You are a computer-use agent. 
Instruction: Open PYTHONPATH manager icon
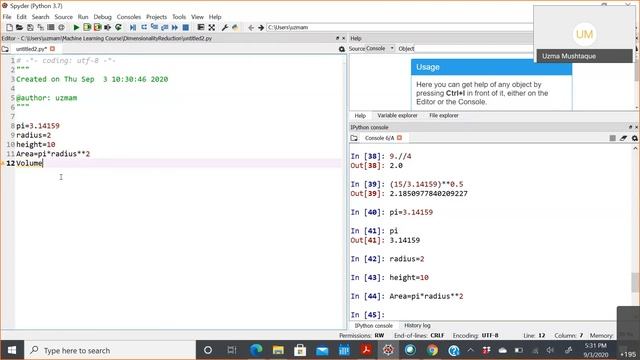(235, 27)
